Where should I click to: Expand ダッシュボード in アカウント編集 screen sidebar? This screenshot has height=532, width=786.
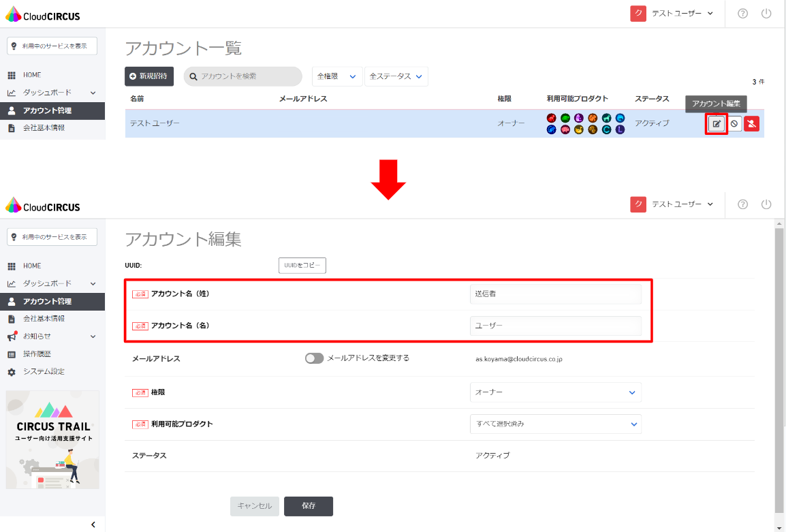pos(52,284)
